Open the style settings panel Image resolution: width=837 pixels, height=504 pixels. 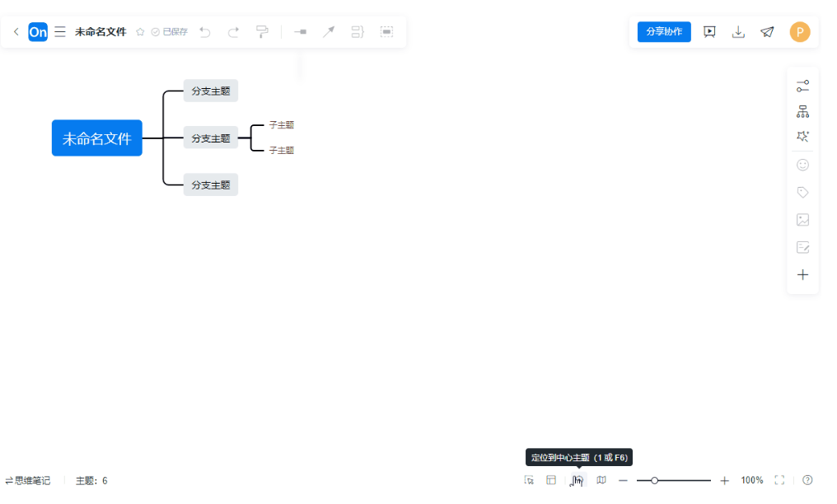[x=802, y=85]
